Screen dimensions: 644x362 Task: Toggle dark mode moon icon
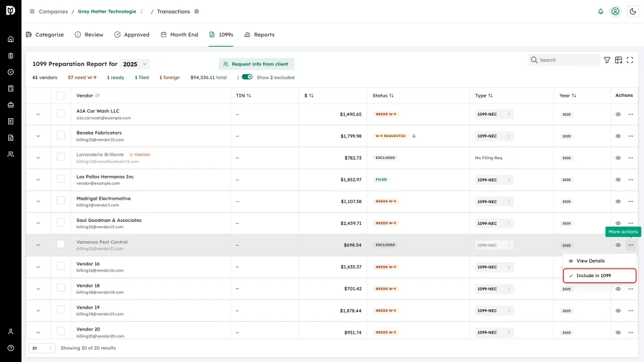click(633, 11)
